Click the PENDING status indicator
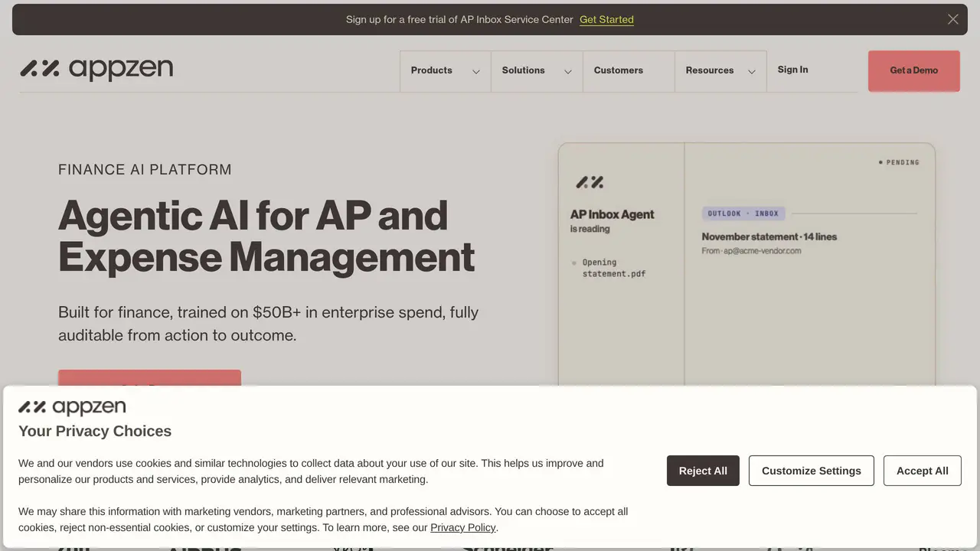This screenshot has height=551, width=980. pyautogui.click(x=899, y=162)
